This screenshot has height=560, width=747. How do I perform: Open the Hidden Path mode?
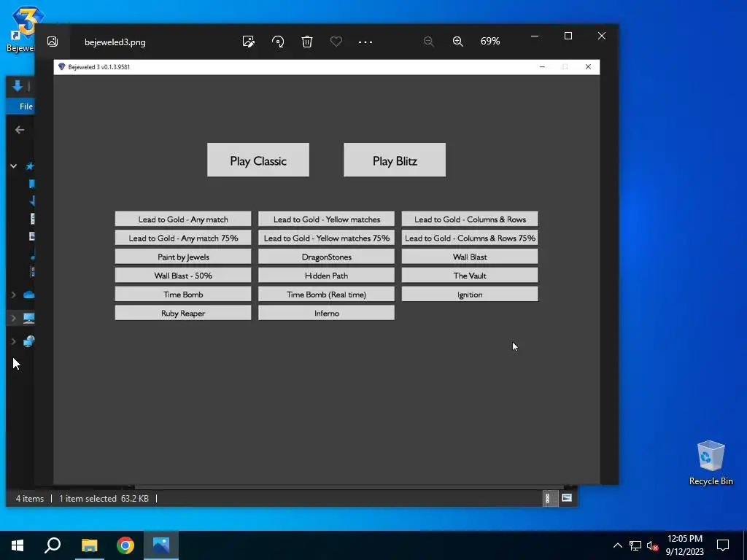(326, 275)
